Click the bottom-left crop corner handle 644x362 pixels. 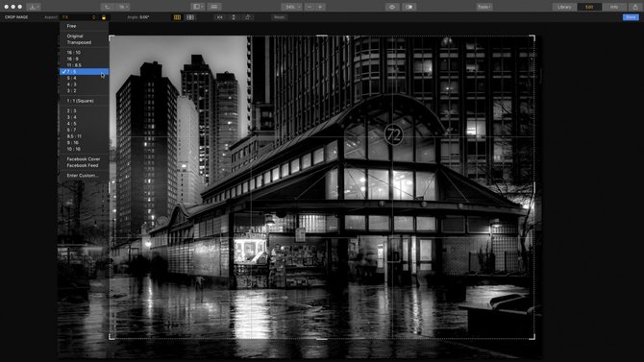point(111,337)
